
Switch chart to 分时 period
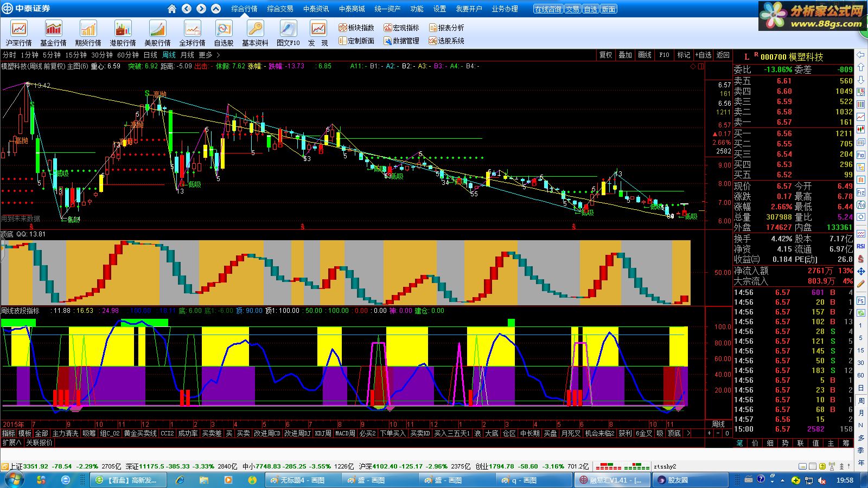9,55
